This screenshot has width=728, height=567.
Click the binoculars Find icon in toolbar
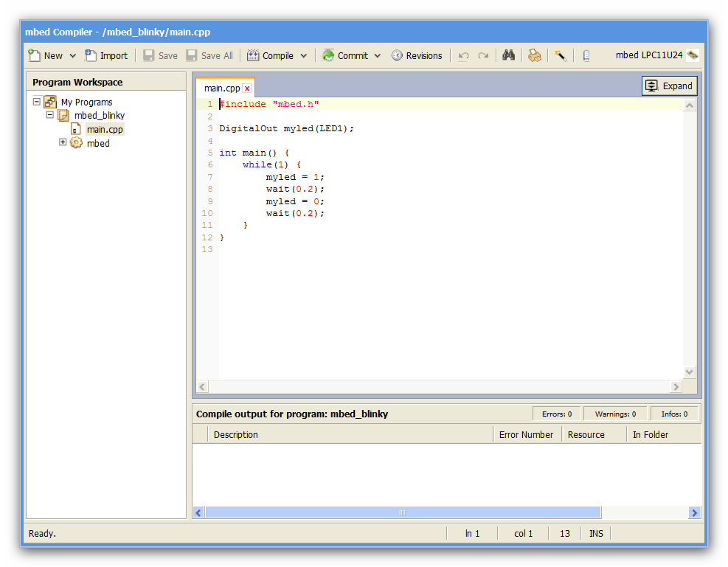(508, 55)
